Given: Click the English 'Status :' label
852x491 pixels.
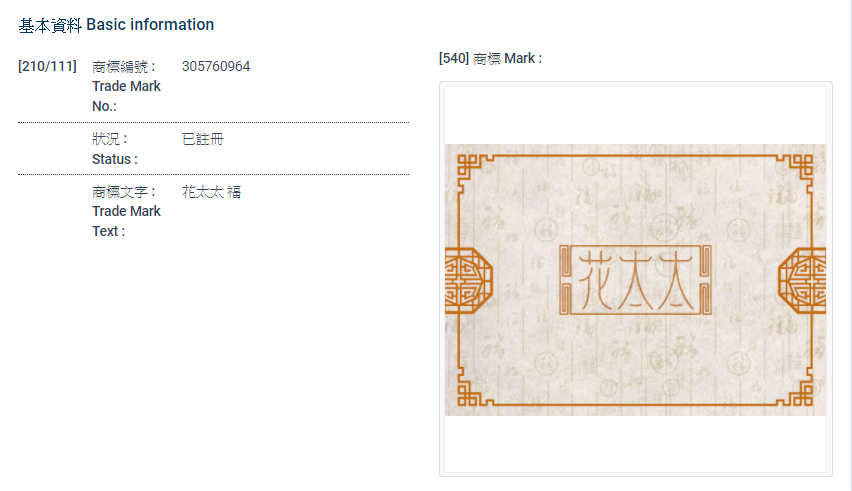Looking at the screenshot, I should [x=115, y=159].
